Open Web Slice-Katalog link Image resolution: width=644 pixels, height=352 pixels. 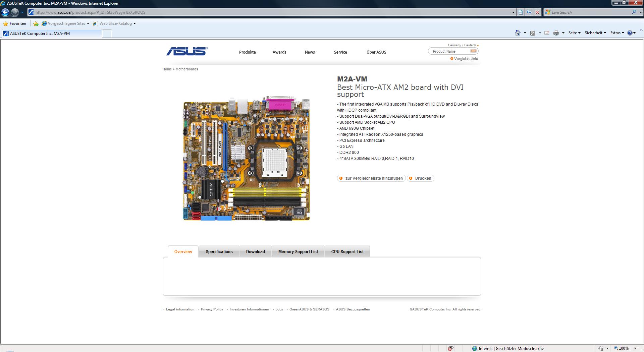tap(114, 23)
